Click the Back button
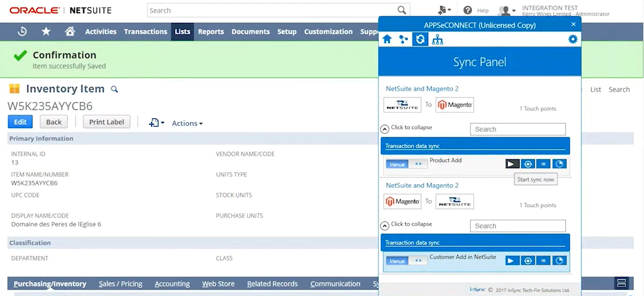The width and height of the screenshot is (644, 296). 54,122
